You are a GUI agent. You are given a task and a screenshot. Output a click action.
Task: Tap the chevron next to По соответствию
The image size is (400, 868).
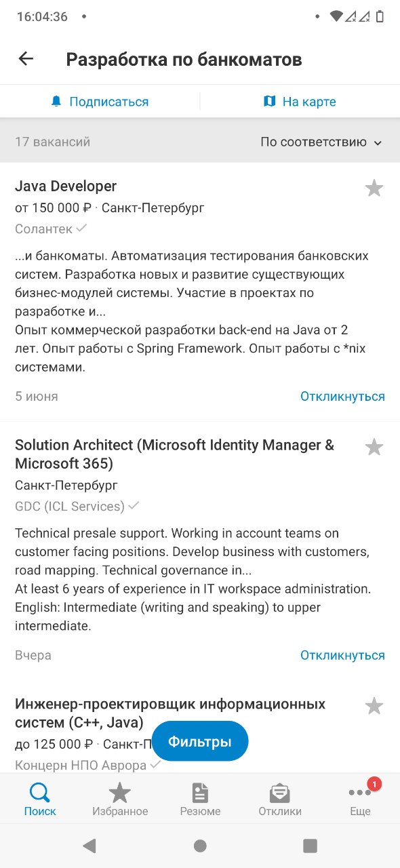(378, 143)
